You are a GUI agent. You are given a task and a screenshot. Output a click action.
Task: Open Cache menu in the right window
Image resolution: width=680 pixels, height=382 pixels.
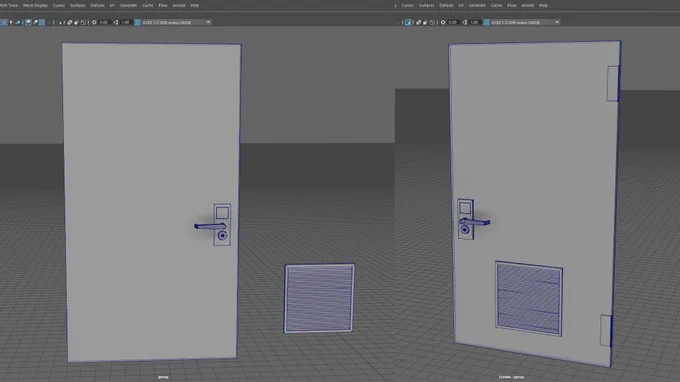tap(496, 5)
